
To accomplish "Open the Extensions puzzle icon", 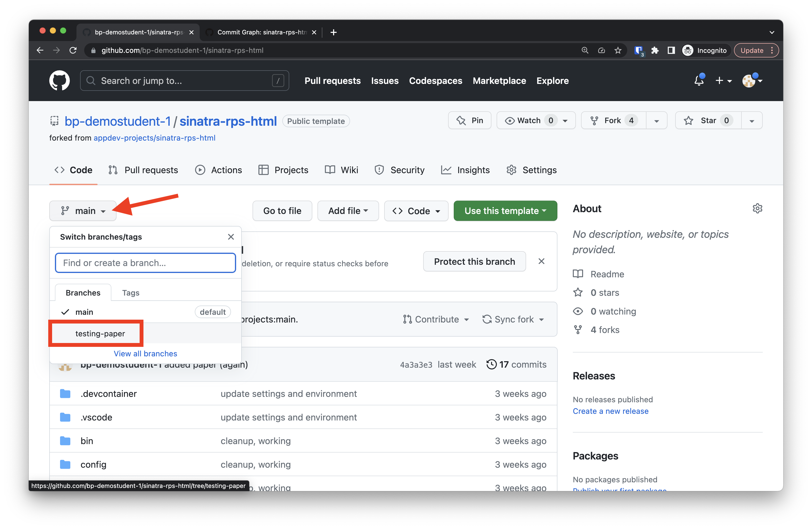I will pos(655,51).
